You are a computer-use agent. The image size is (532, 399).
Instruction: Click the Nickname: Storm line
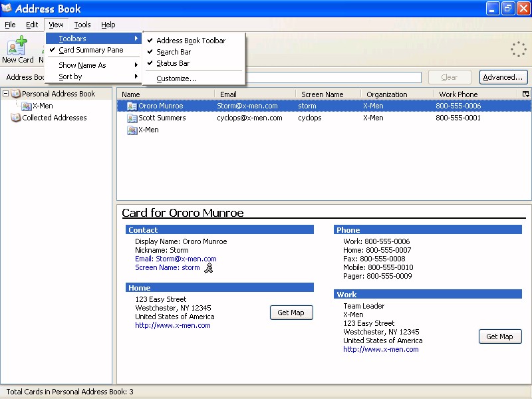tap(162, 251)
